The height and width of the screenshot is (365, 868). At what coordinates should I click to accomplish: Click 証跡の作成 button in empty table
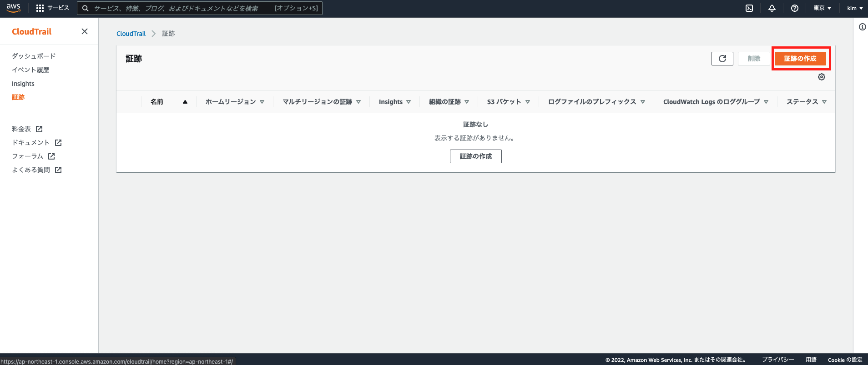476,156
